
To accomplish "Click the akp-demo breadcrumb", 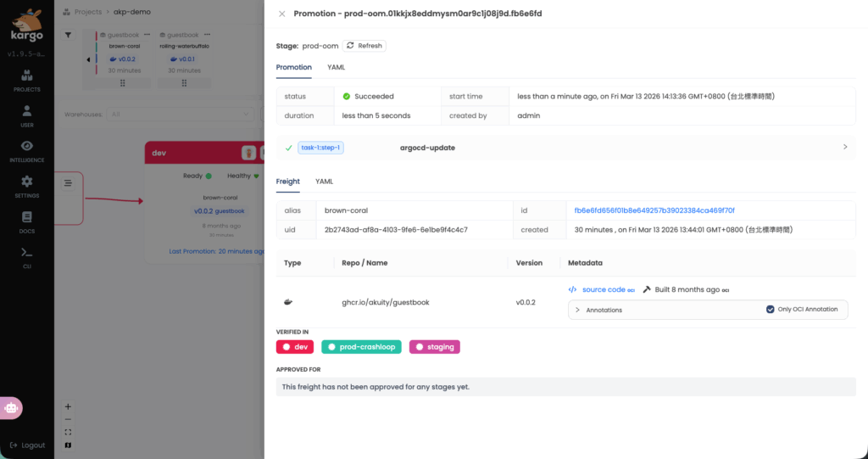I will point(131,12).
